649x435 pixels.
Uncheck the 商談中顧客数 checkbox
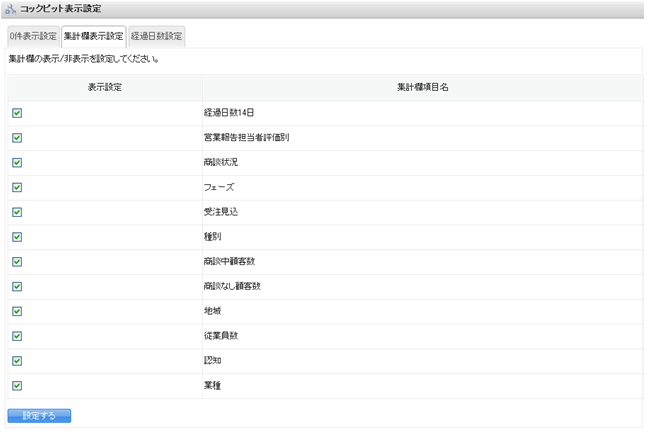coord(17,262)
